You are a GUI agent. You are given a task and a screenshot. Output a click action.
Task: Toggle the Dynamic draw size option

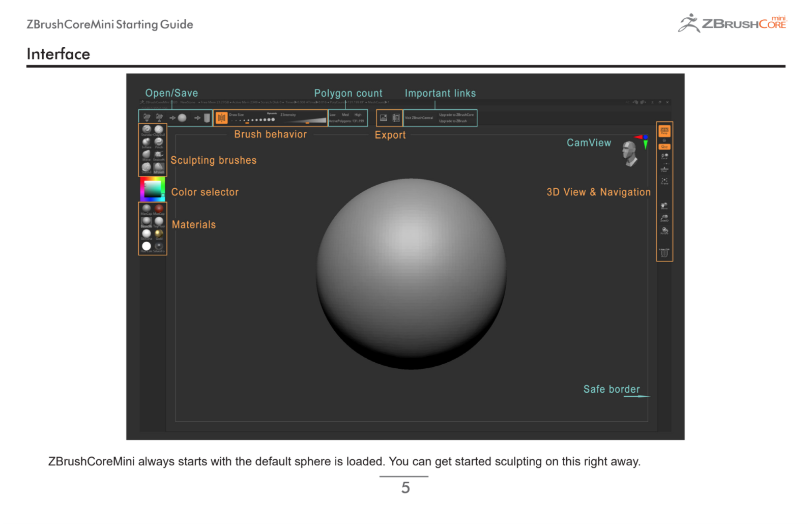coord(272,113)
